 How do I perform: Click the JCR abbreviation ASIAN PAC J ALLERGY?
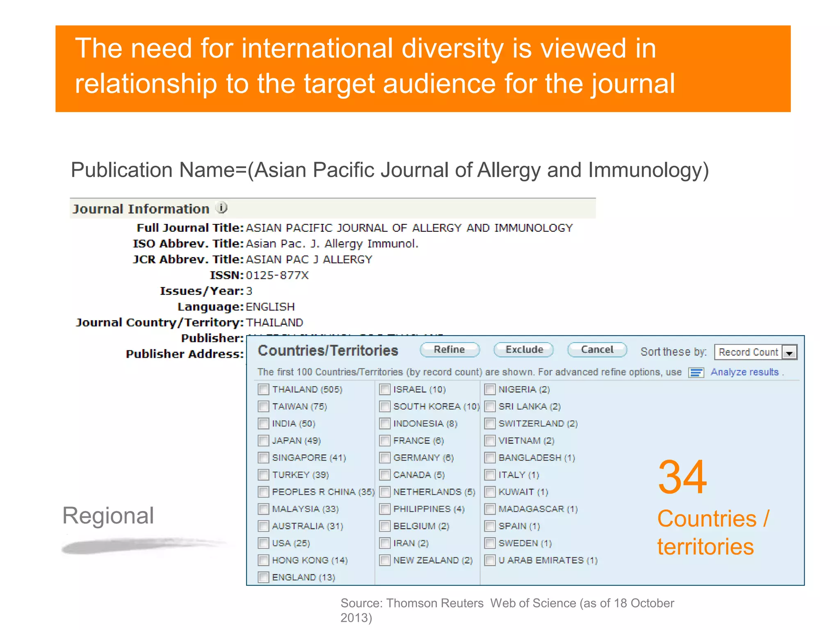coord(309,260)
